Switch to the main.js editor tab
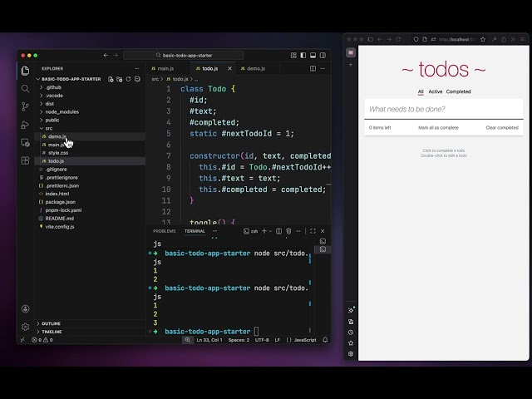This screenshot has height=399, width=532. point(165,68)
